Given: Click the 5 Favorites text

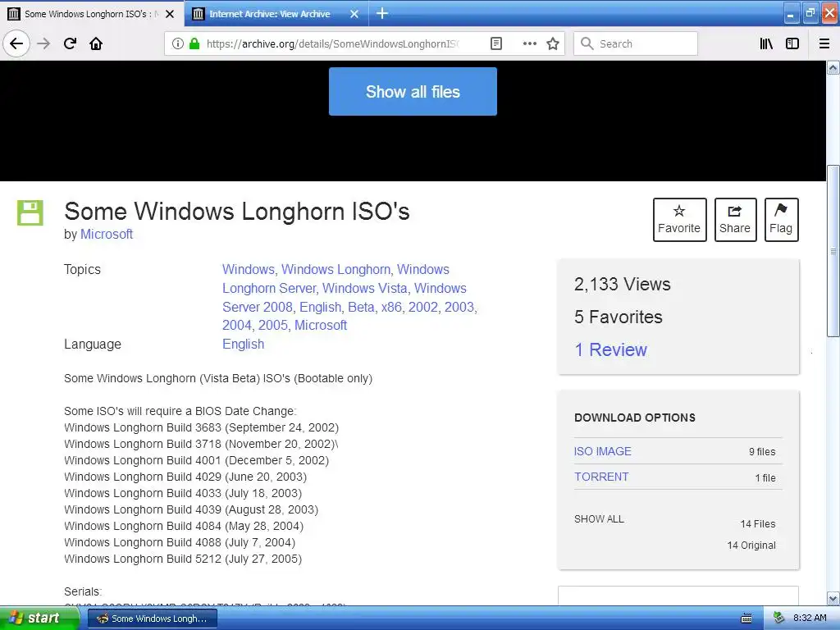Looking at the screenshot, I should [x=619, y=317].
